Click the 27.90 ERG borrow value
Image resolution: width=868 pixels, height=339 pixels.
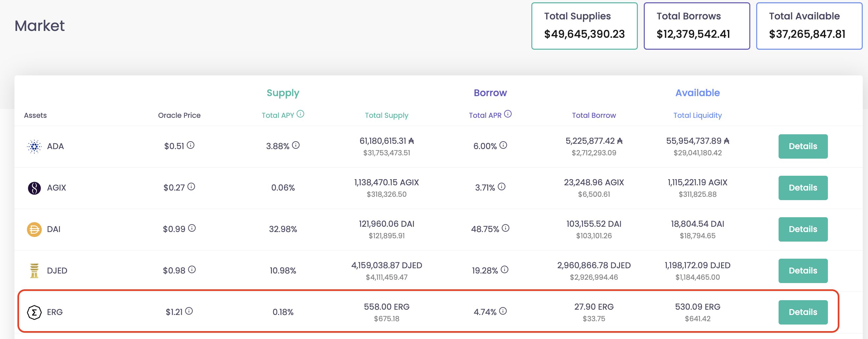(x=594, y=307)
